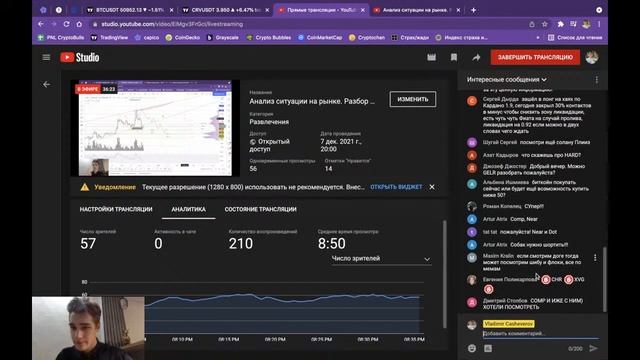Open a new browser tab
The image size is (640, 360).
tap(473, 10)
